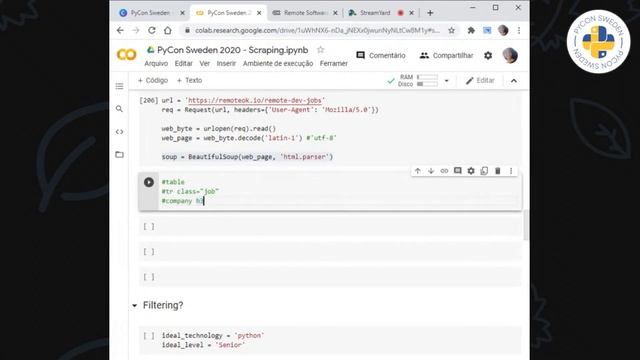640x360 pixels.
Task: Open site info lock icon
Action: pyautogui.click(x=187, y=30)
